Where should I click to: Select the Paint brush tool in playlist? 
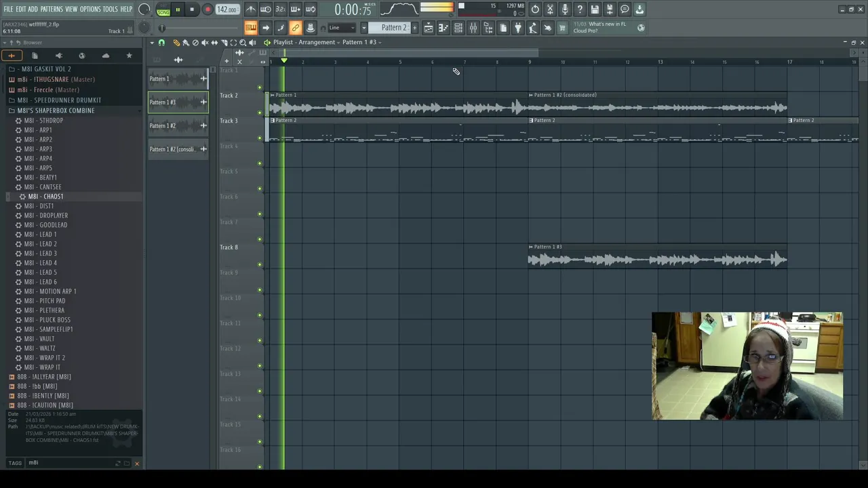(185, 42)
